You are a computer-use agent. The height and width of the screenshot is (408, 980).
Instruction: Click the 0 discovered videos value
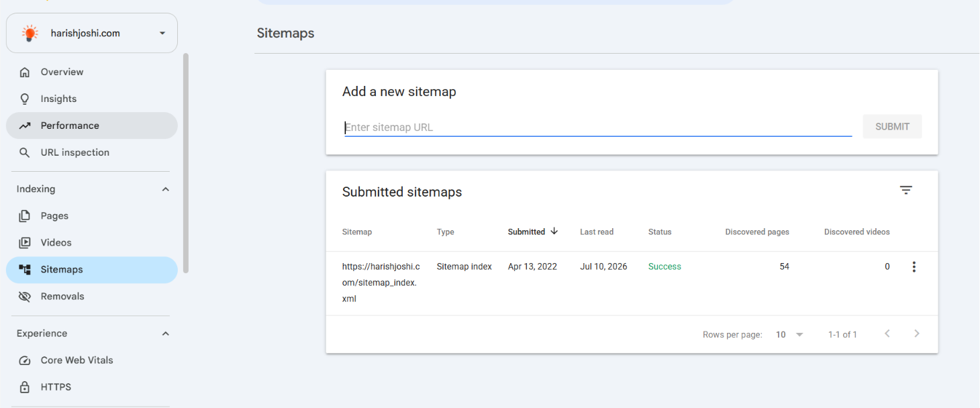click(x=887, y=266)
